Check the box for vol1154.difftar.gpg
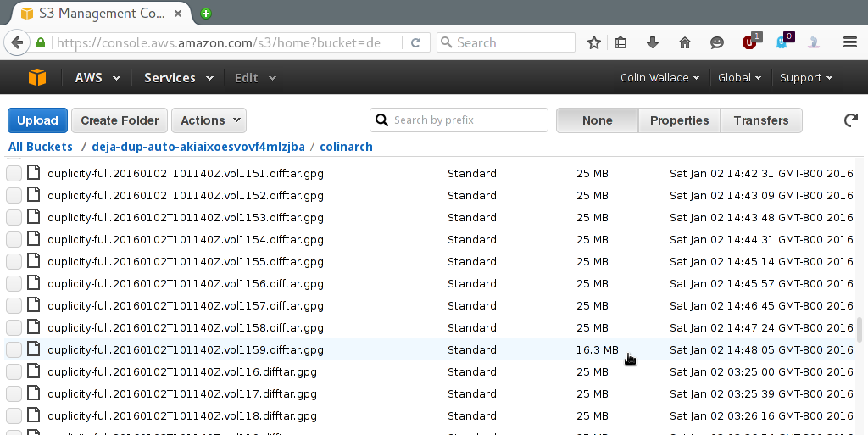This screenshot has width=868, height=435. point(14,240)
